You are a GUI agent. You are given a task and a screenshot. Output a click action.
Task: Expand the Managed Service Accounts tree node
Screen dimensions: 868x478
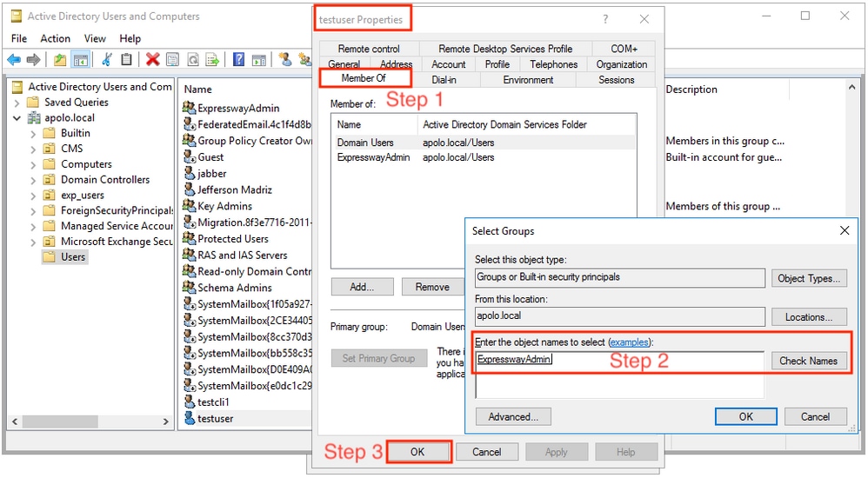pyautogui.click(x=33, y=226)
